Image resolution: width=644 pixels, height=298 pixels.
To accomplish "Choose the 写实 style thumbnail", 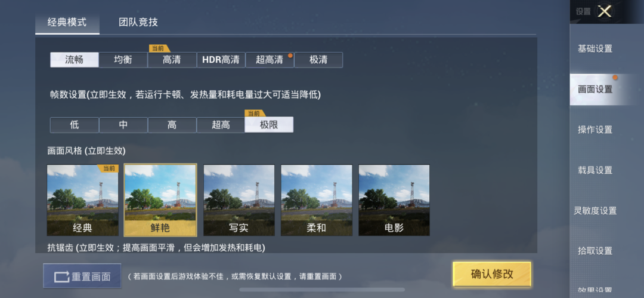I will click(239, 200).
